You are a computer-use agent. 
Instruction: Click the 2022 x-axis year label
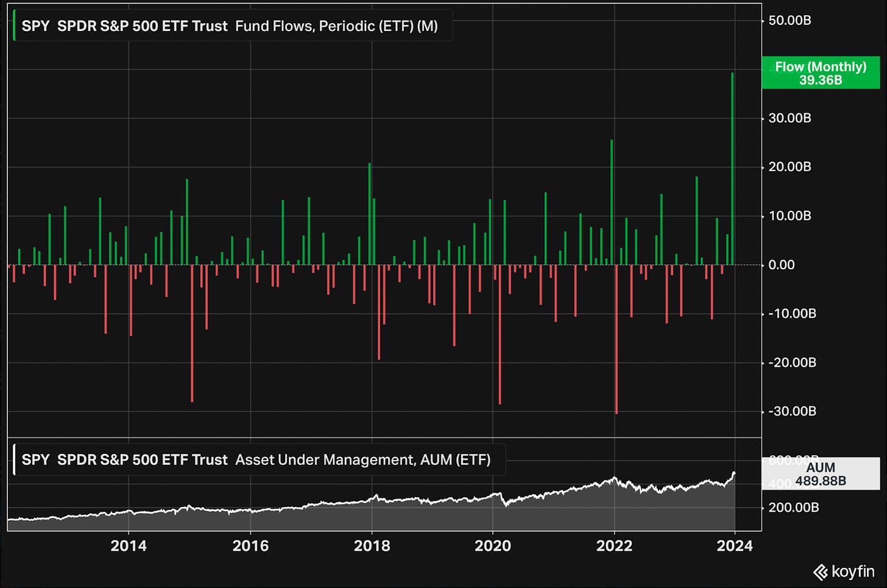(x=614, y=545)
